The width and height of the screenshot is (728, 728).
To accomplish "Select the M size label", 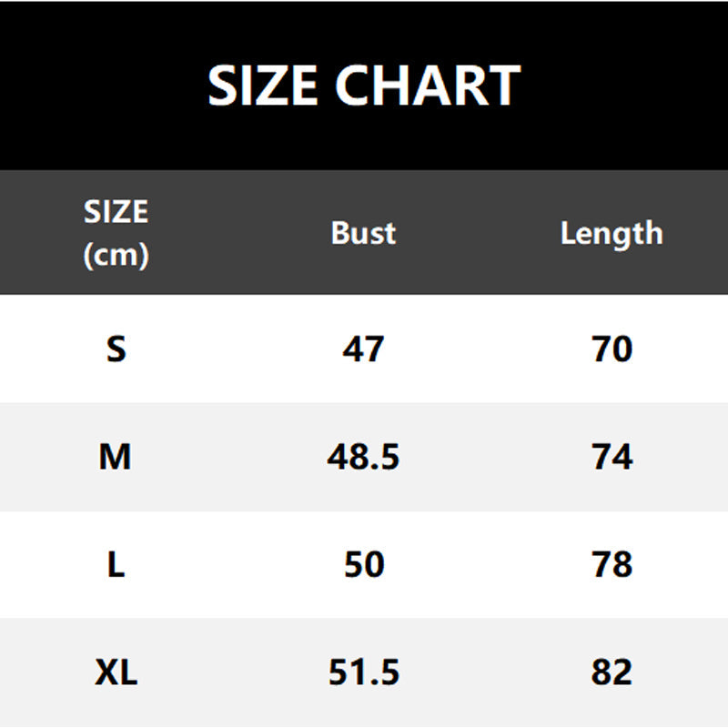I will 116,457.
